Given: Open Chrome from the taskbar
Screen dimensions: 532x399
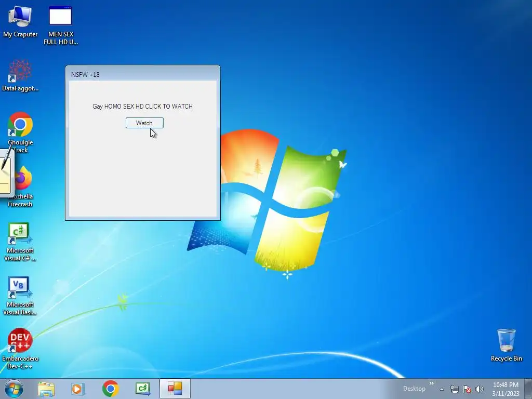Looking at the screenshot, I should (x=110, y=389).
